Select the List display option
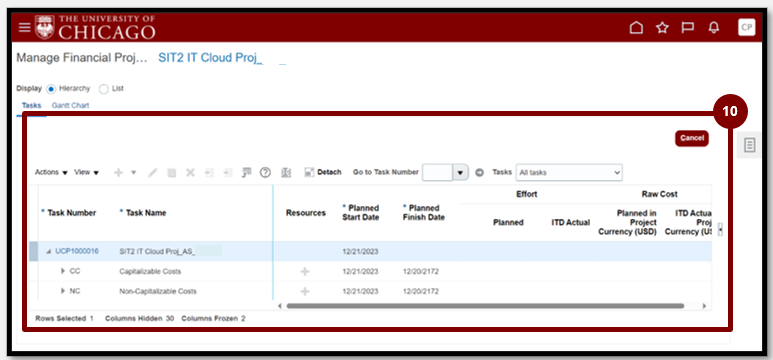 pyautogui.click(x=104, y=89)
